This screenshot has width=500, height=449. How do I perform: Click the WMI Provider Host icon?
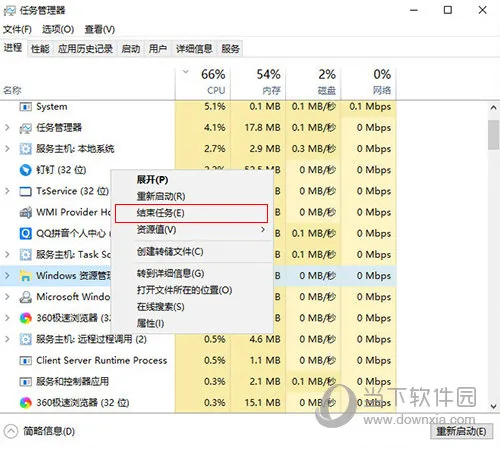(26, 212)
